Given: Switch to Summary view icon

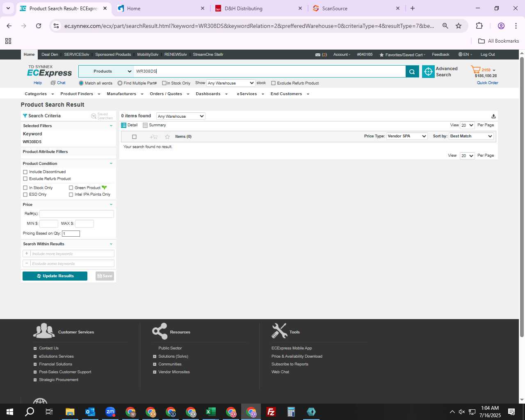Looking at the screenshot, I should 145,125.
